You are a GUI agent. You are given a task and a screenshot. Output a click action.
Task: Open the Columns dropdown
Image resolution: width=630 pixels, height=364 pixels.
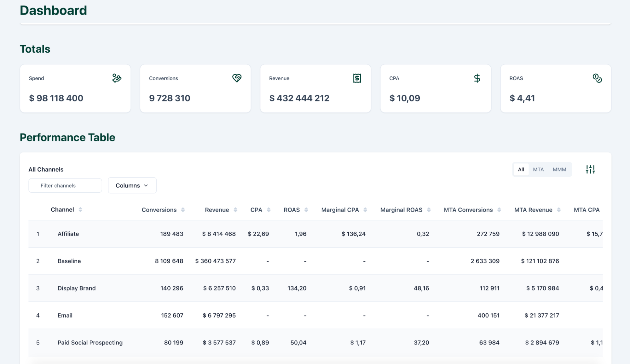[132, 185]
